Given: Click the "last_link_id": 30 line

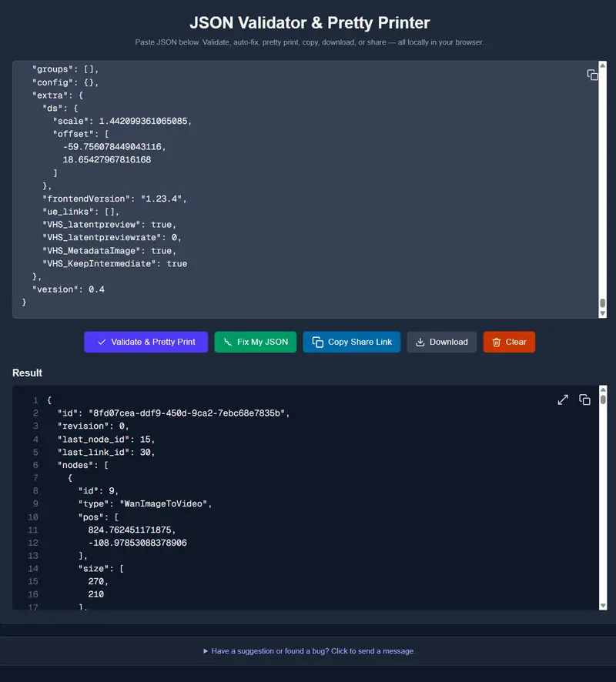Looking at the screenshot, I should point(106,453).
